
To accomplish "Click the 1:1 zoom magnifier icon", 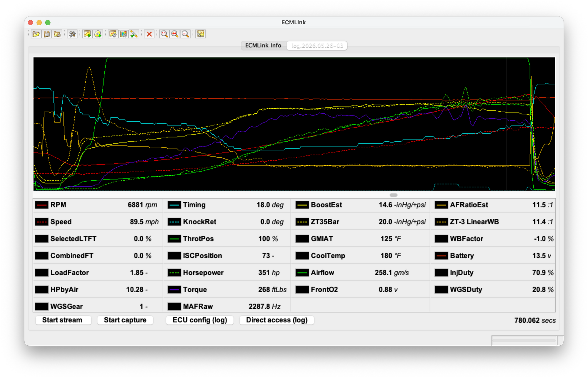I will click(164, 34).
